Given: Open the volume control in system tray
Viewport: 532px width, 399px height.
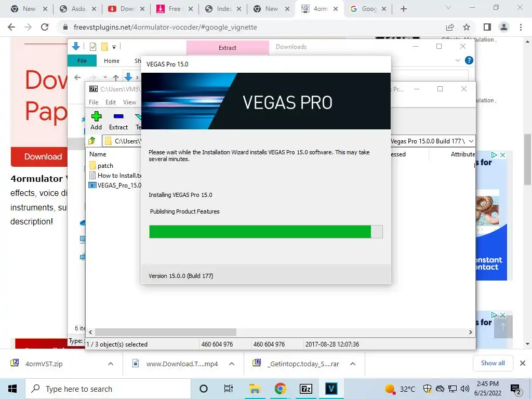Looking at the screenshot, I should coord(465,389).
